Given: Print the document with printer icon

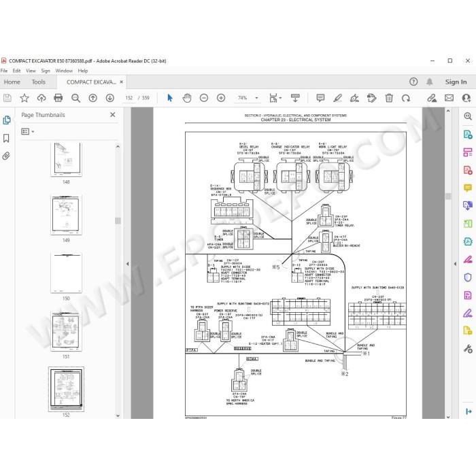Looking at the screenshot, I should click(58, 98).
